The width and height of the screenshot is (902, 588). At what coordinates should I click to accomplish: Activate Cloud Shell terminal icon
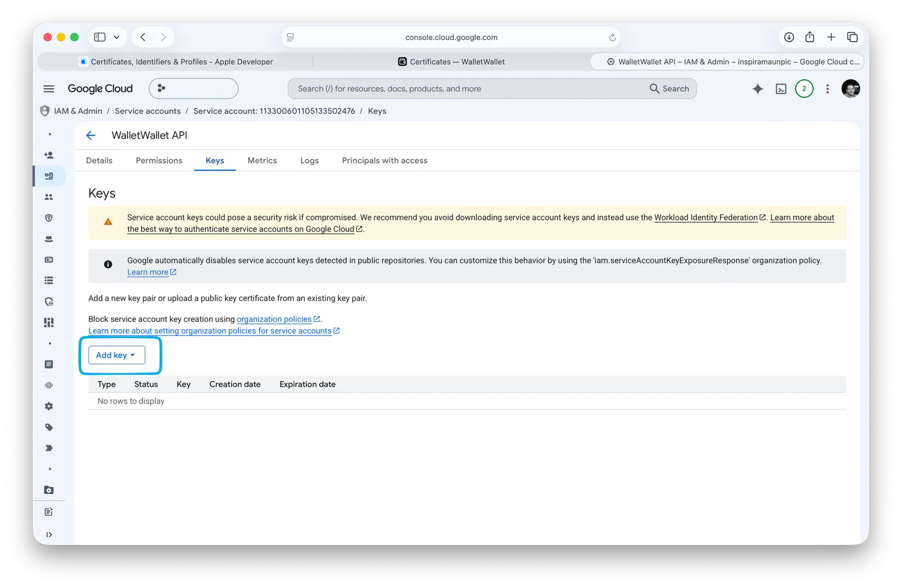tap(781, 89)
